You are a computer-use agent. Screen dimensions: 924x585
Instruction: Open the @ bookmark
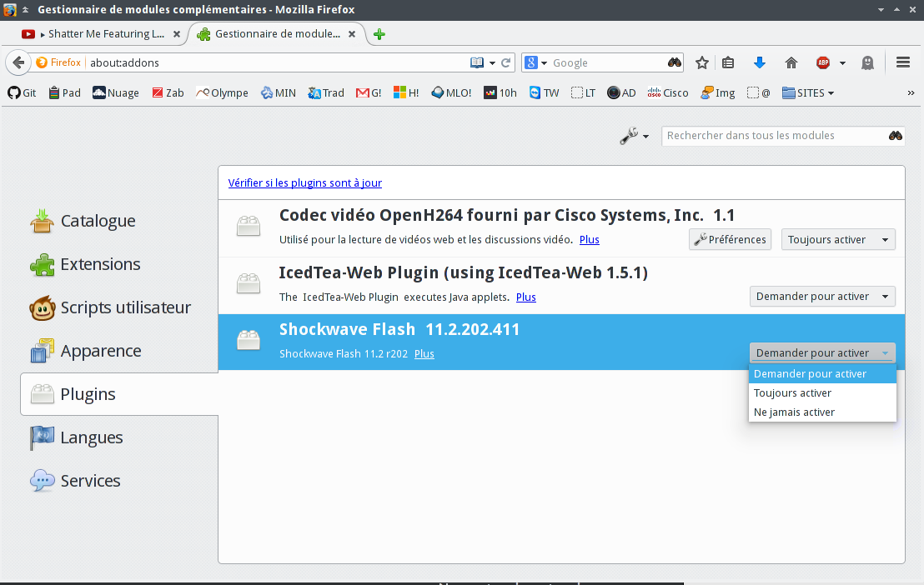[x=758, y=92]
